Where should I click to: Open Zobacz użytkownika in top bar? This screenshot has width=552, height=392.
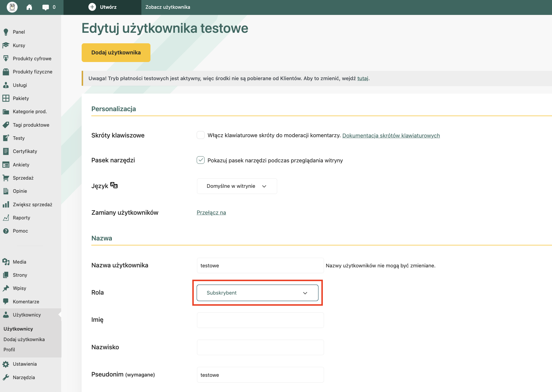(168, 7)
